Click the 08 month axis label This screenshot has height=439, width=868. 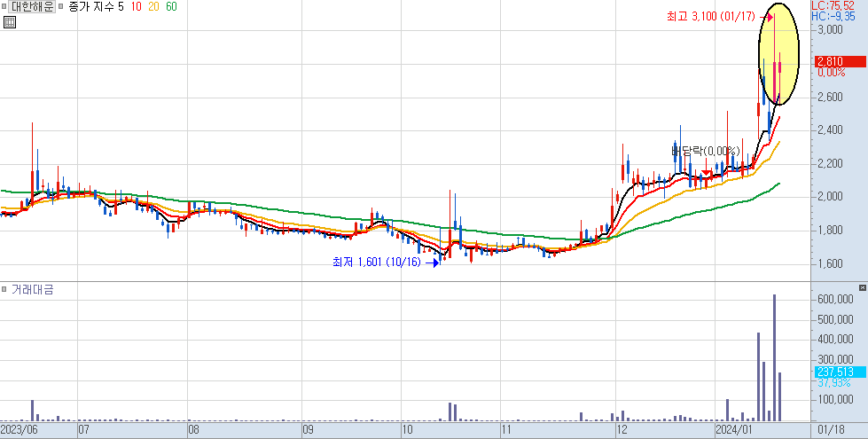pos(193,429)
